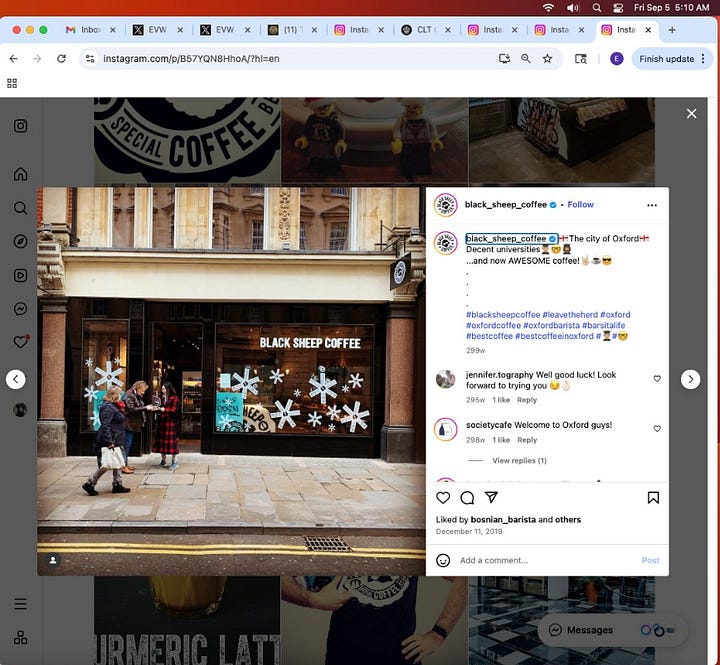Open jennifer.tography profile picture

(445, 379)
